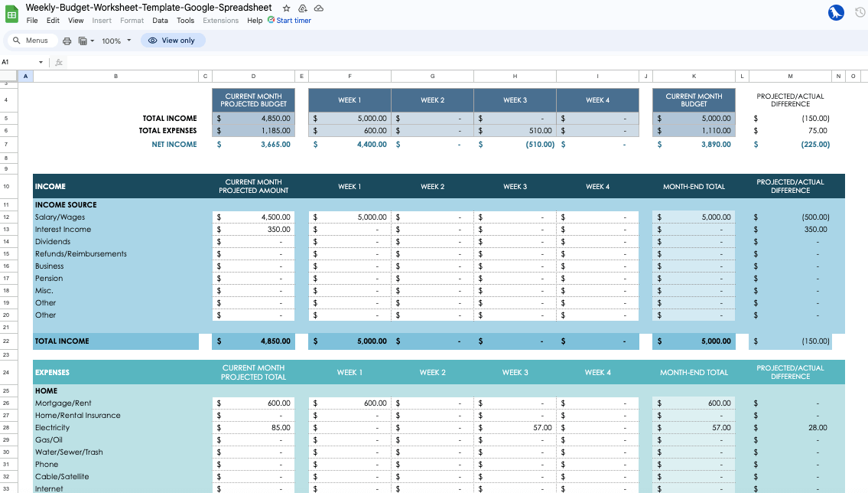Image resolution: width=868 pixels, height=493 pixels.
Task: Click Week 1 net income 4,400.00
Action: coord(349,144)
